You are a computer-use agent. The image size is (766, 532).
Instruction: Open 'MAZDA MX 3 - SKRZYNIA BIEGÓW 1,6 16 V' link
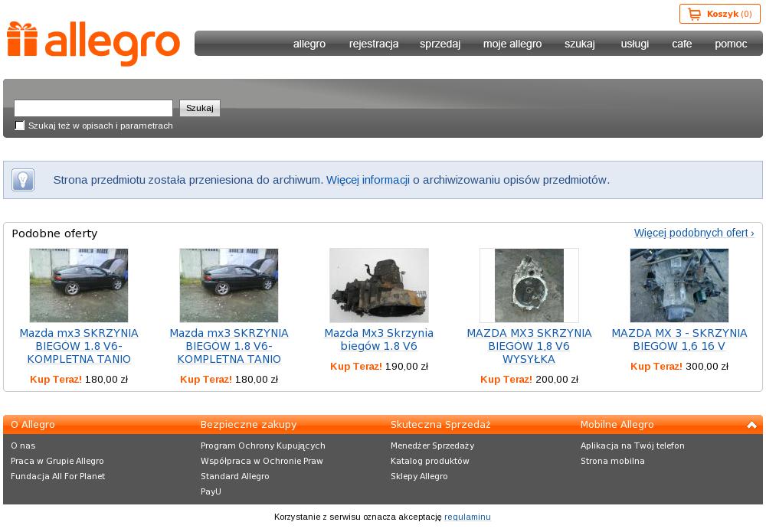679,340
